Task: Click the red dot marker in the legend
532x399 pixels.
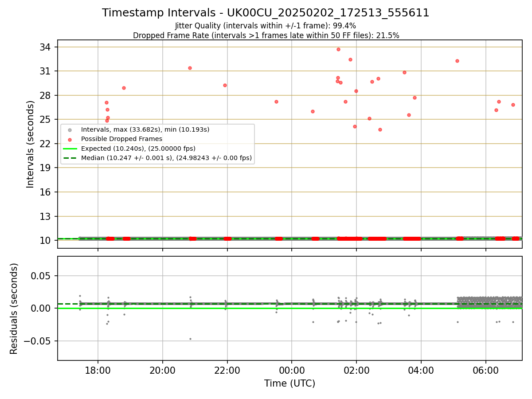Action: coord(69,139)
